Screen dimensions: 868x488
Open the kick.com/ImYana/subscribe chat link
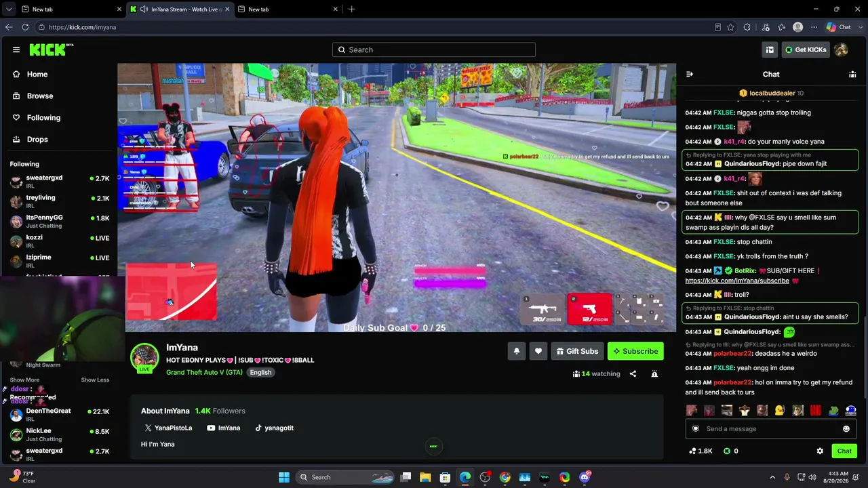[x=737, y=281]
